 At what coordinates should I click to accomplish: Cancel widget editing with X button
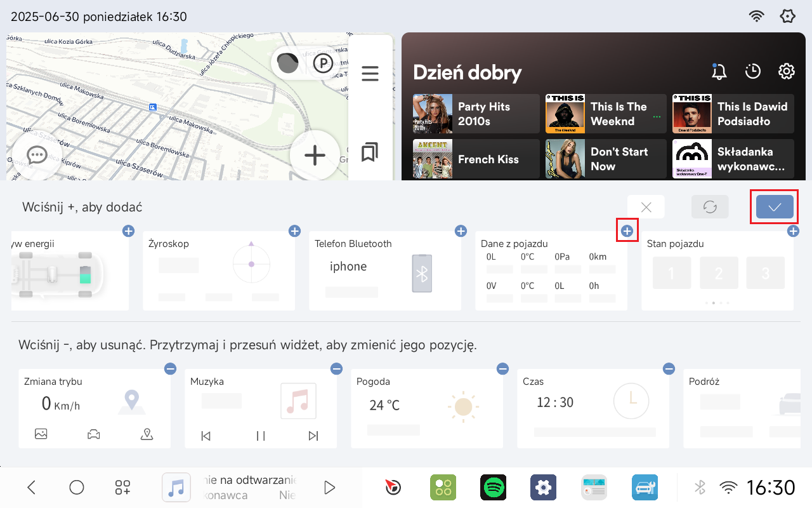[x=646, y=207]
